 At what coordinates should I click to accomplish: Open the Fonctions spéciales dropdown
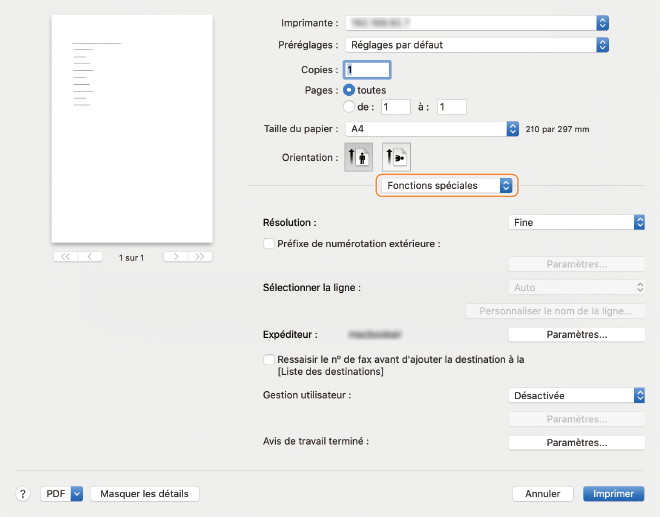445,185
